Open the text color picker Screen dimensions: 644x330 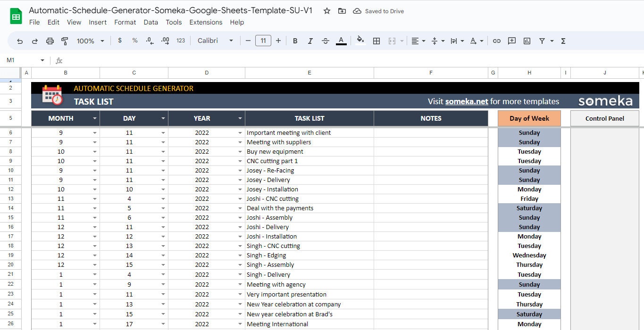[x=341, y=41]
